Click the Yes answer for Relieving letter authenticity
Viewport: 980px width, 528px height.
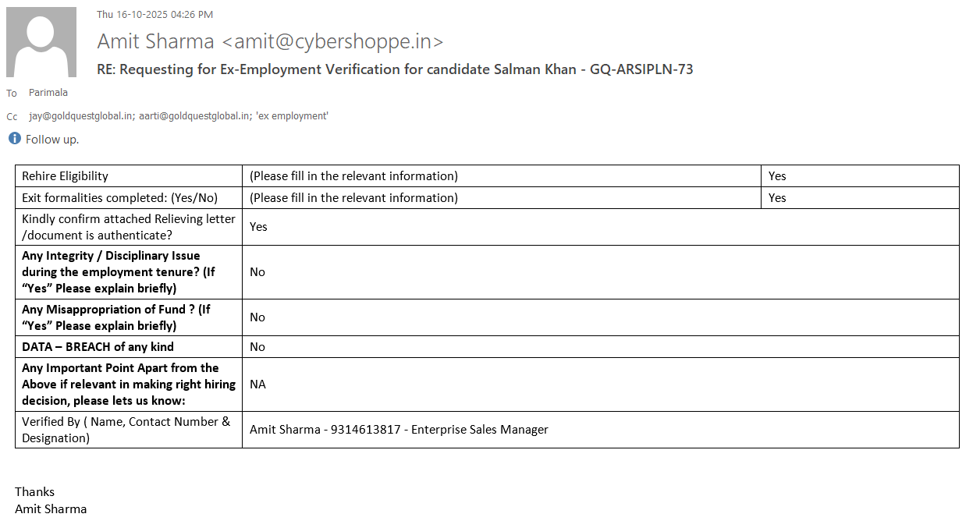(258, 227)
